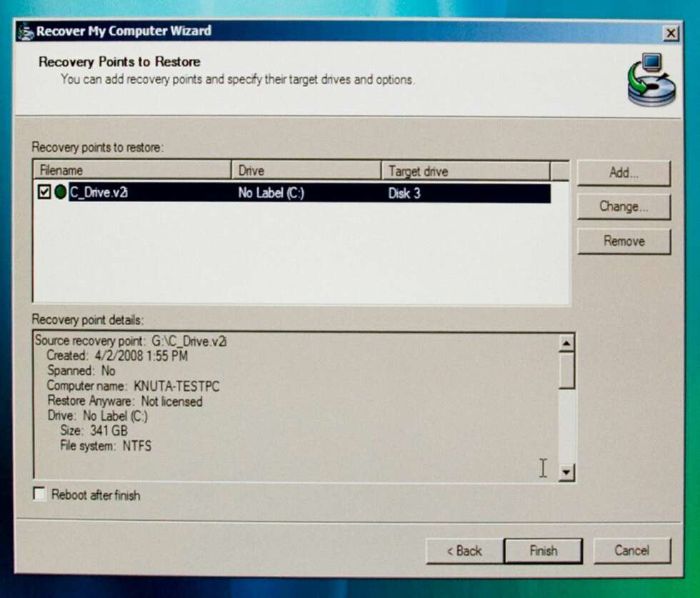Click the green status dot beside C_Drive.v2i

tap(60, 192)
